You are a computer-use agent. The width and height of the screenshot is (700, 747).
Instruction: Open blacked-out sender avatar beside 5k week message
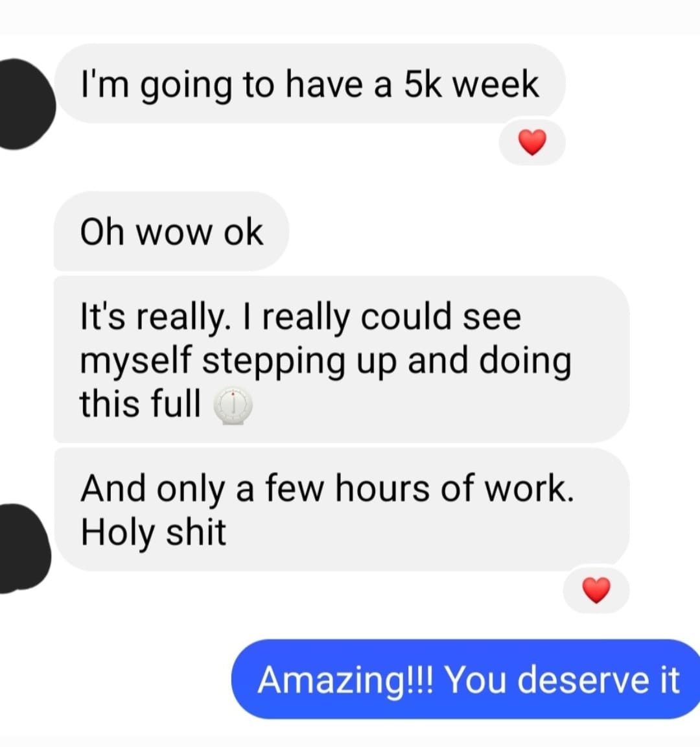[24, 104]
